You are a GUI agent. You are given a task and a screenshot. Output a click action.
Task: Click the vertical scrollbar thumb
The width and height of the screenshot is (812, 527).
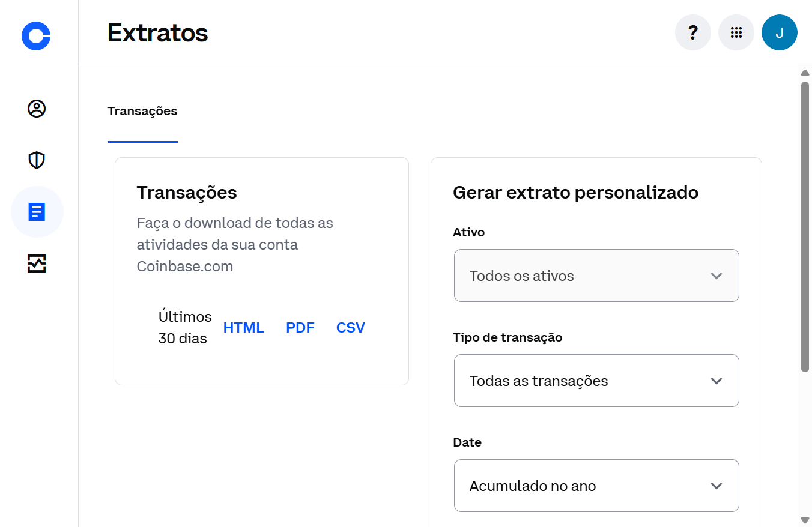pos(805,227)
